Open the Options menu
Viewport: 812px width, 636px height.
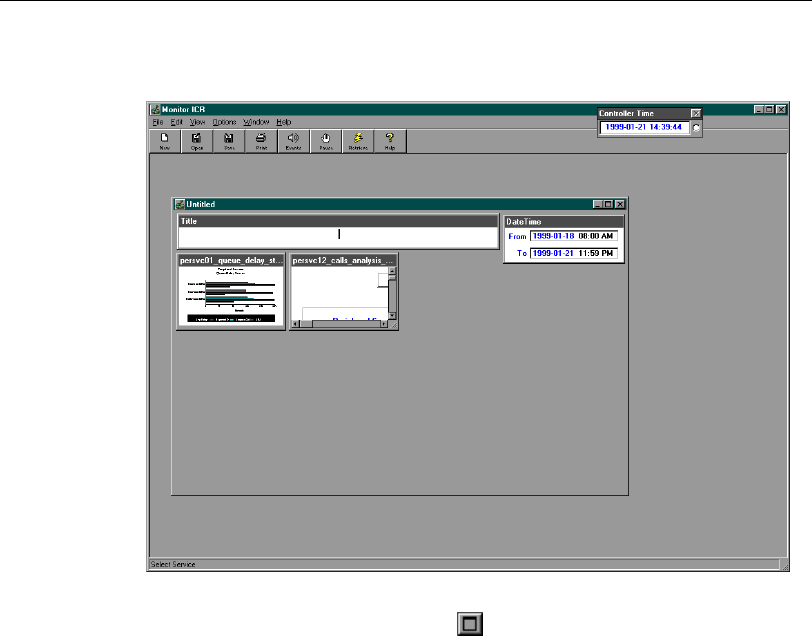[224, 122]
